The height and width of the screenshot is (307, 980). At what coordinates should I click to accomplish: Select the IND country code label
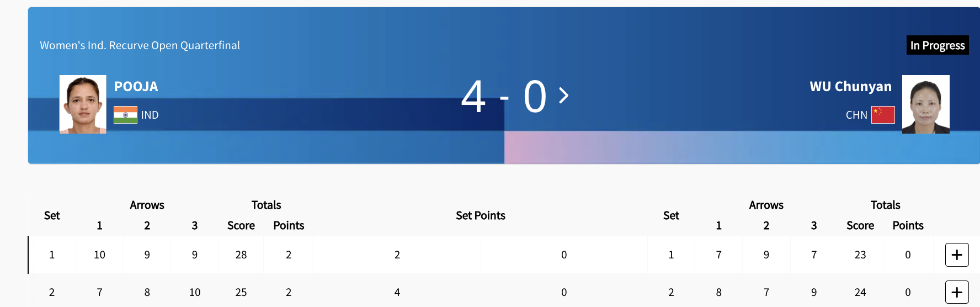click(150, 115)
